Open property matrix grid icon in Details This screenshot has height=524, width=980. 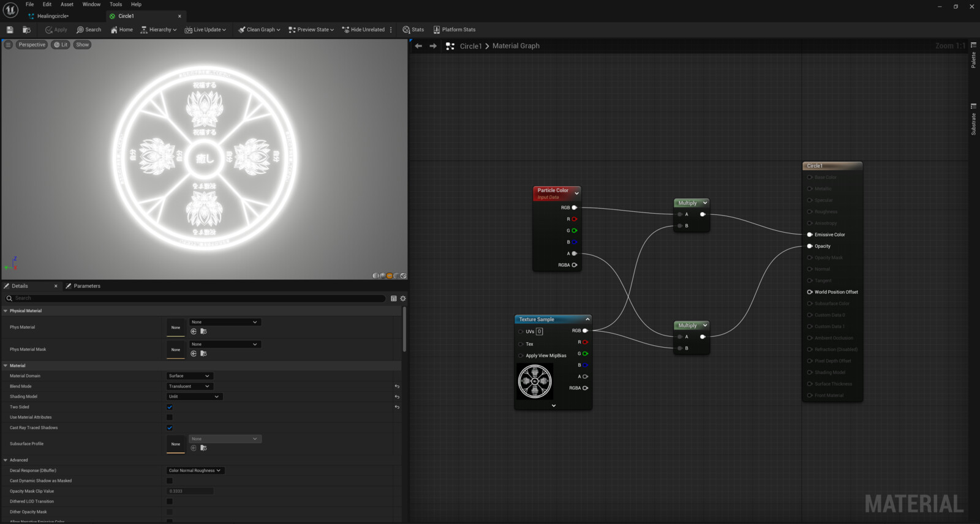click(393, 298)
